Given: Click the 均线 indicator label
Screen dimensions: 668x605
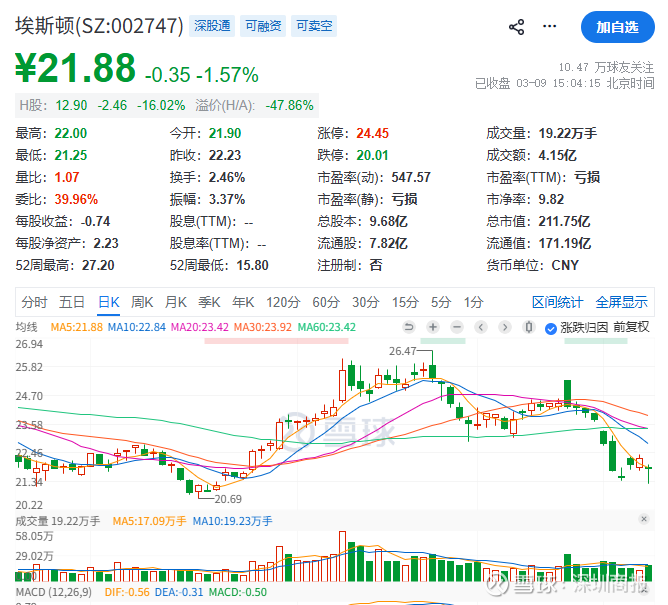Looking at the screenshot, I should coord(26,327).
